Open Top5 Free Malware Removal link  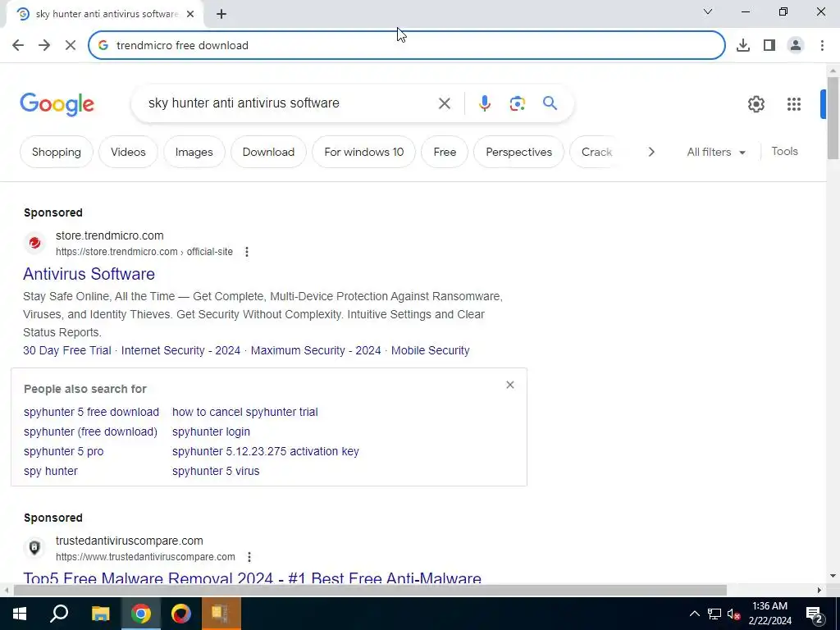(x=252, y=577)
